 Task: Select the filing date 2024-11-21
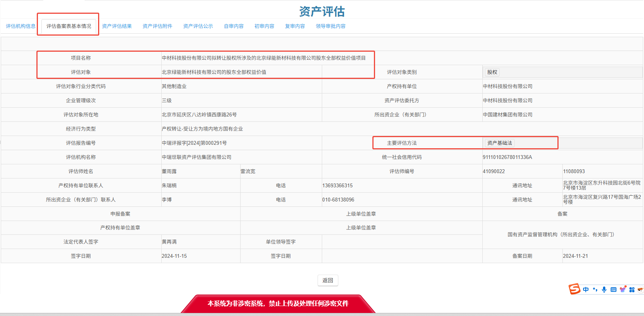(x=575, y=256)
